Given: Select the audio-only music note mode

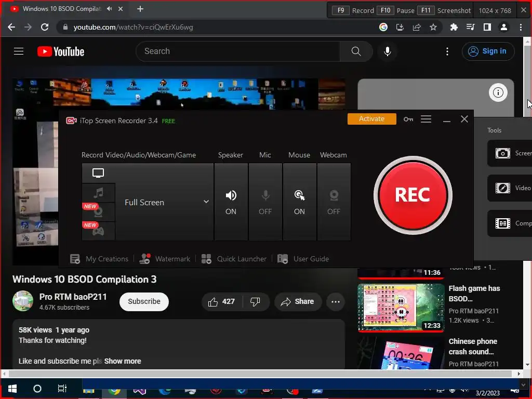Looking at the screenshot, I should click(x=98, y=193).
